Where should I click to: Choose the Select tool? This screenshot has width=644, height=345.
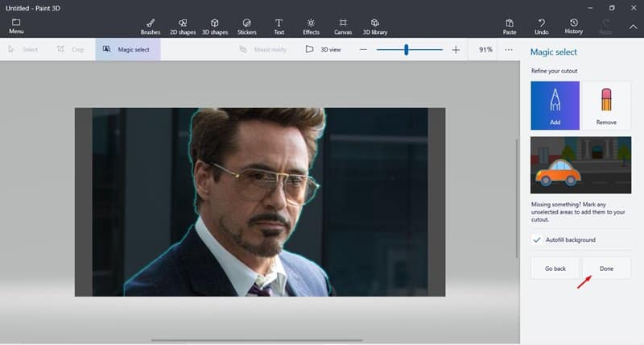[23, 49]
